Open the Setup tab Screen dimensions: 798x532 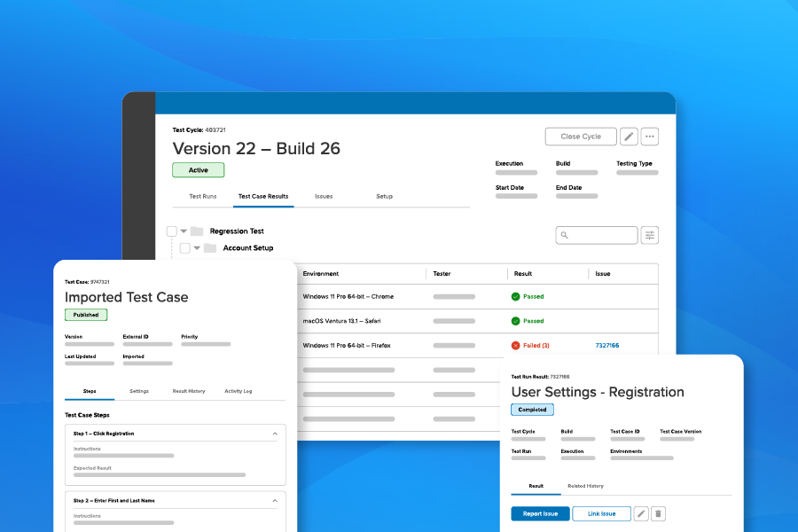point(384,197)
